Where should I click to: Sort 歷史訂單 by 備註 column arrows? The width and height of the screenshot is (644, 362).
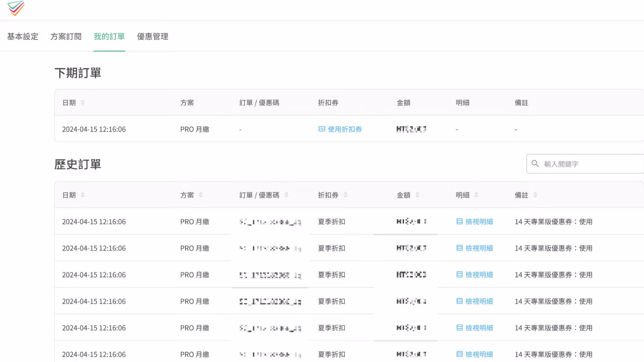pos(535,195)
